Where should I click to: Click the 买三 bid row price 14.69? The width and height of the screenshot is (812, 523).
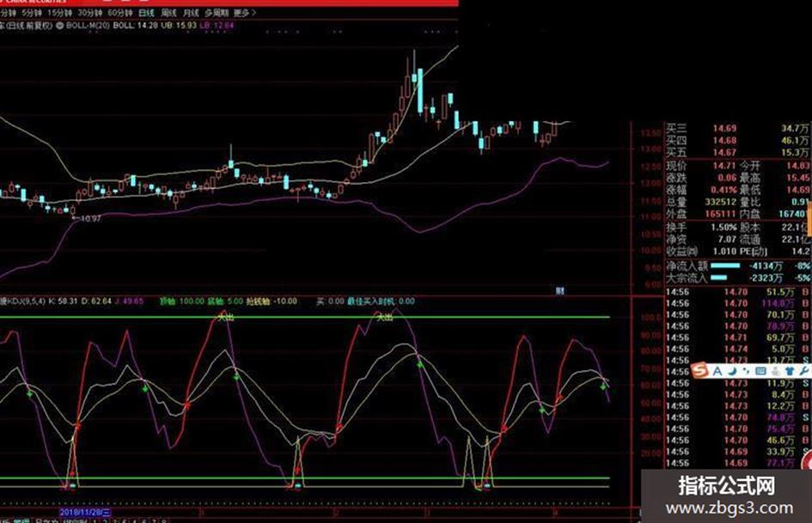[724, 128]
